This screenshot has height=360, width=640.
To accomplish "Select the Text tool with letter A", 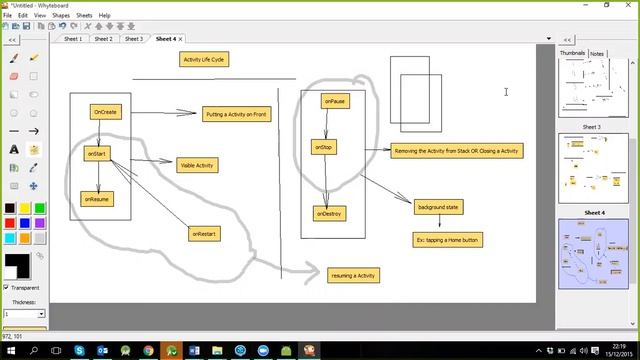I will pyautogui.click(x=14, y=149).
